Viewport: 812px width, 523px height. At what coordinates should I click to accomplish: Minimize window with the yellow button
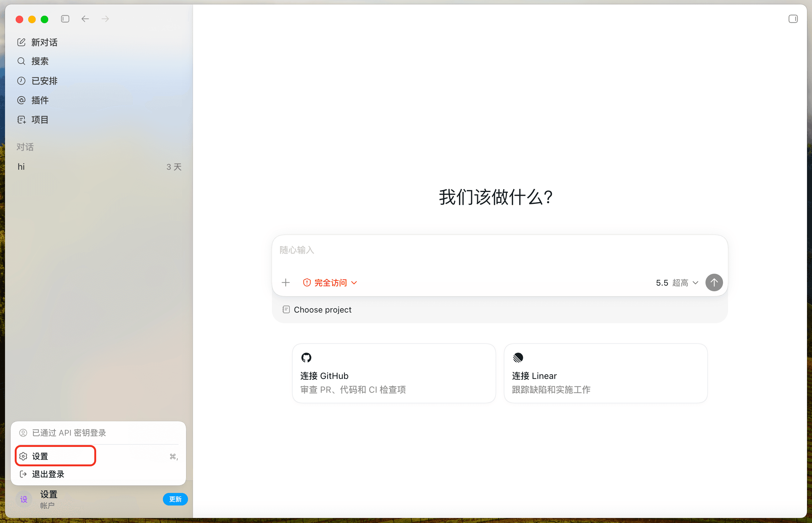coord(32,19)
